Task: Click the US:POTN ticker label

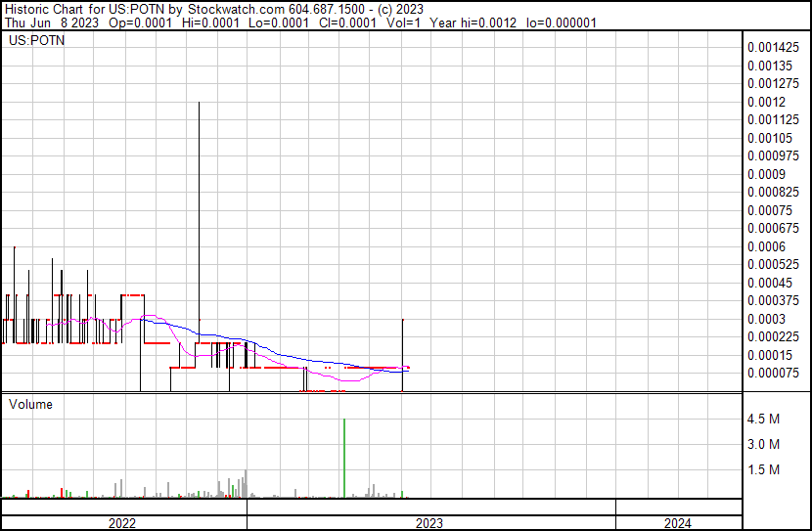Action: pos(32,42)
